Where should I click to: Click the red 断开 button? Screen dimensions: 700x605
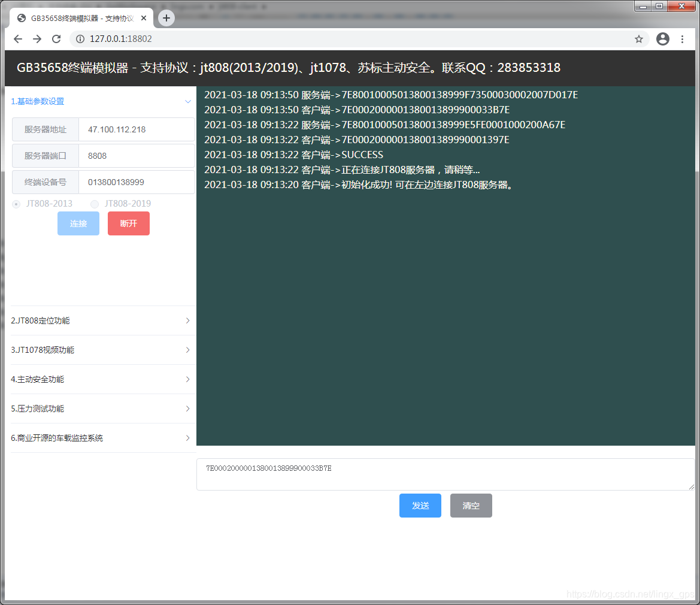click(x=129, y=223)
